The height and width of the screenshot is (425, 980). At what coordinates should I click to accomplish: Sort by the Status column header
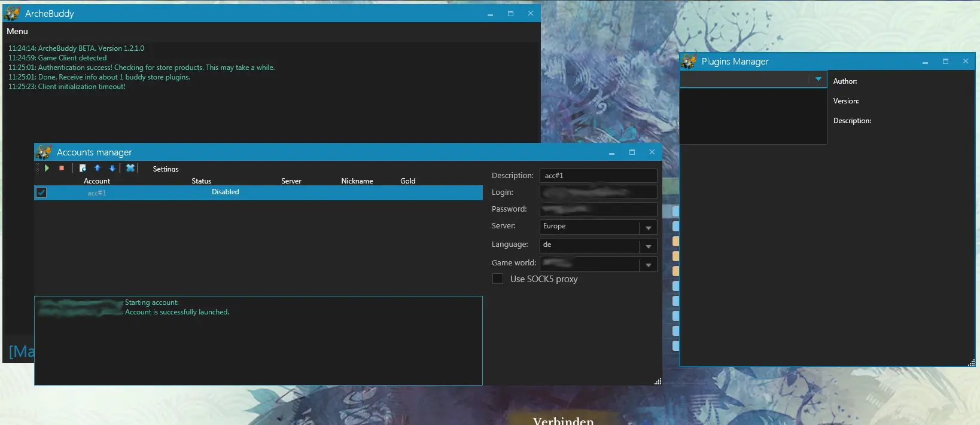click(x=202, y=181)
